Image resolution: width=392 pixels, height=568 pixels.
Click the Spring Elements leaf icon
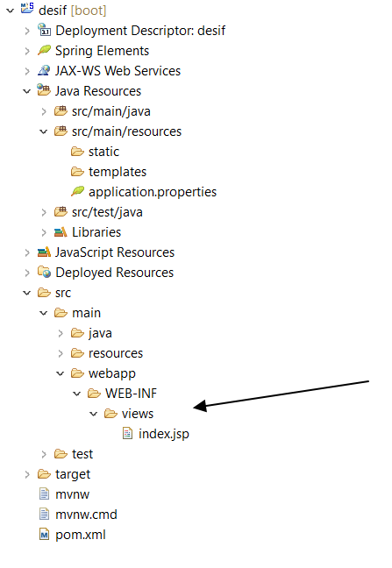[44, 50]
